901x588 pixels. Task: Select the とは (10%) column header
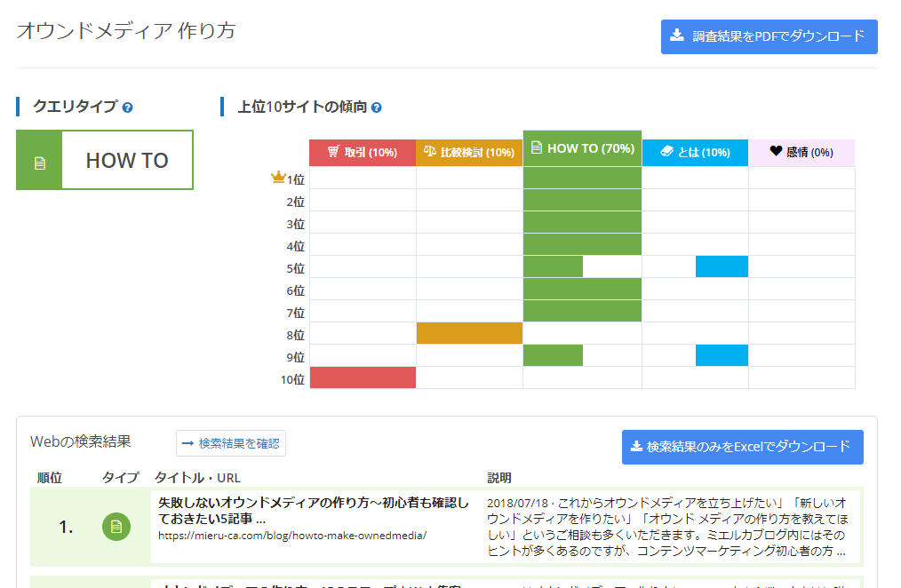coord(695,153)
